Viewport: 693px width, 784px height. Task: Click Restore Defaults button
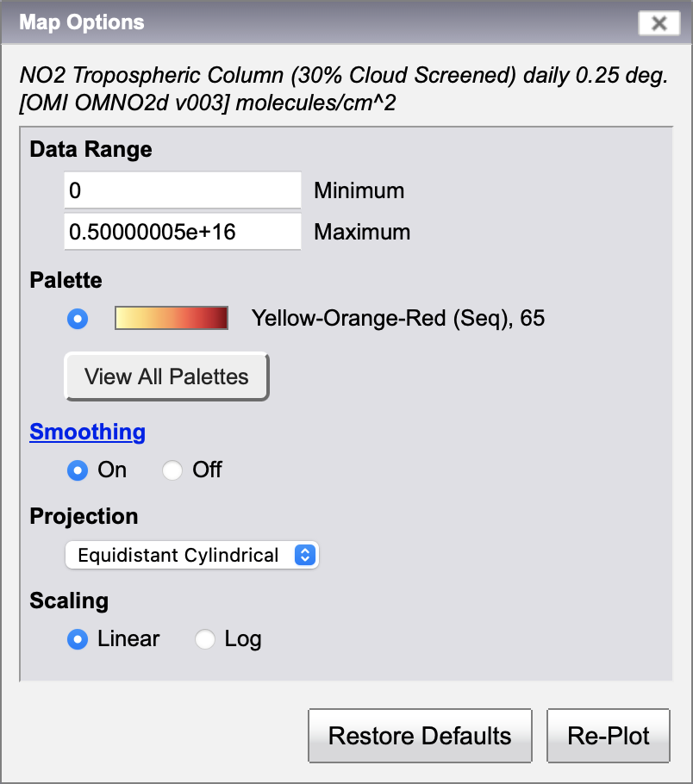pos(420,736)
